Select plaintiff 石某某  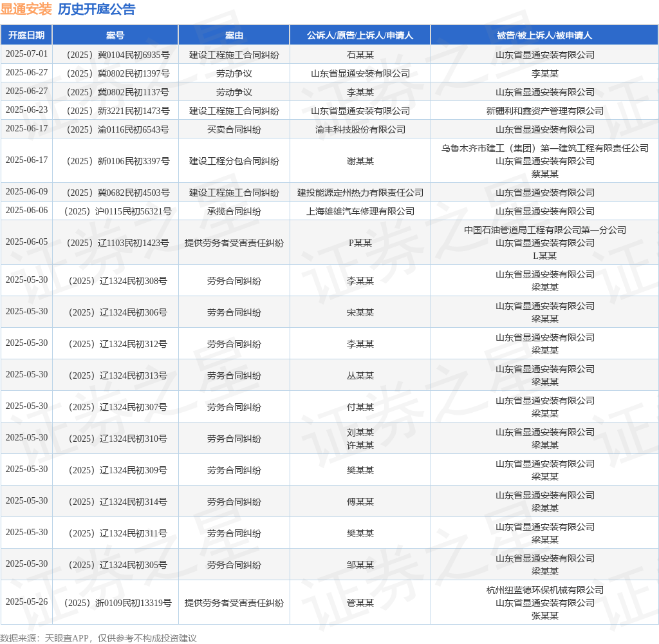coord(360,55)
